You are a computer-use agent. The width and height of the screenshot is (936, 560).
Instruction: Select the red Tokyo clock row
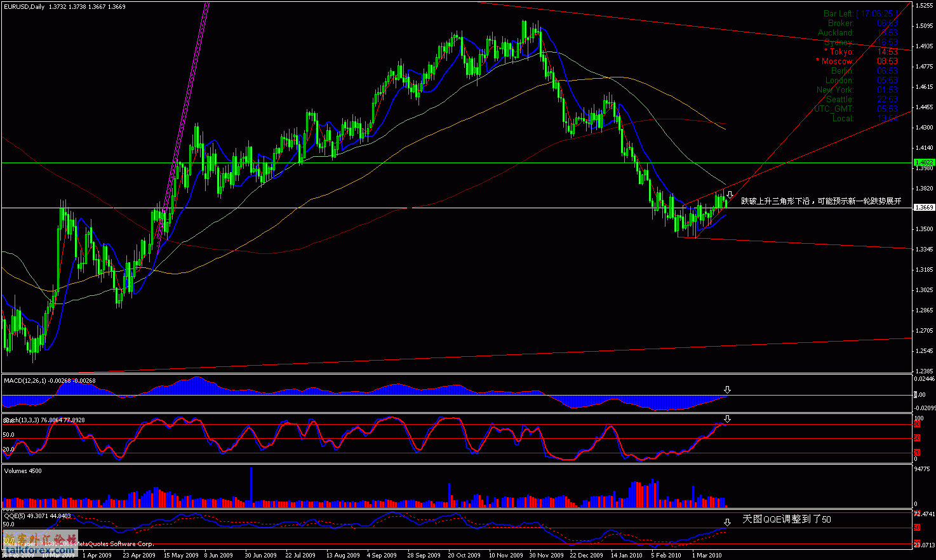coord(861,51)
